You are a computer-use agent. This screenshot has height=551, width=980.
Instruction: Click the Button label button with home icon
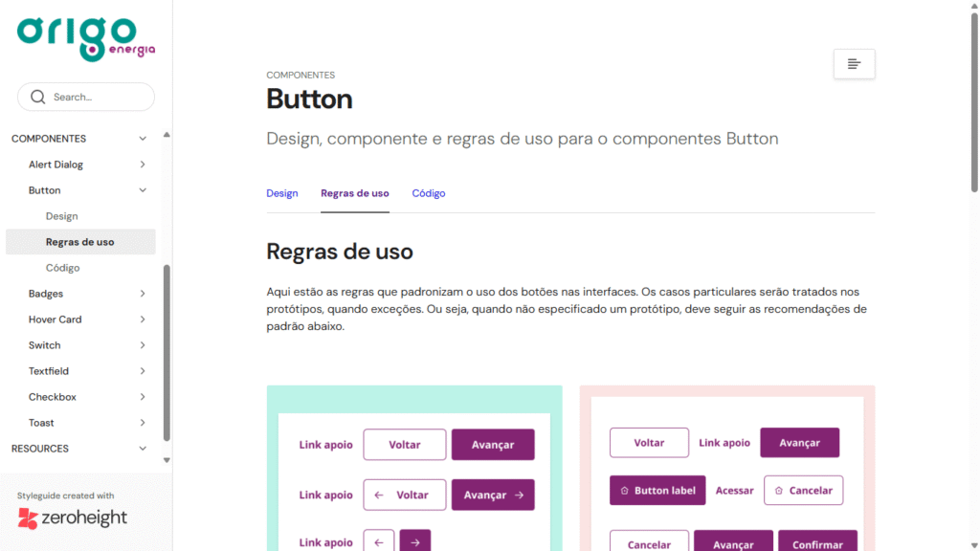pos(657,491)
